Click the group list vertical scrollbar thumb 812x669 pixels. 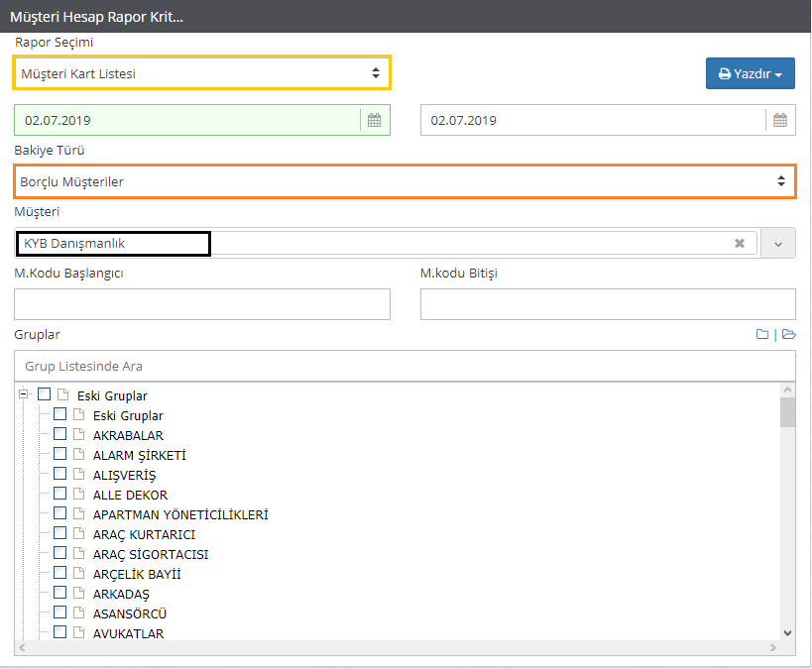(787, 412)
